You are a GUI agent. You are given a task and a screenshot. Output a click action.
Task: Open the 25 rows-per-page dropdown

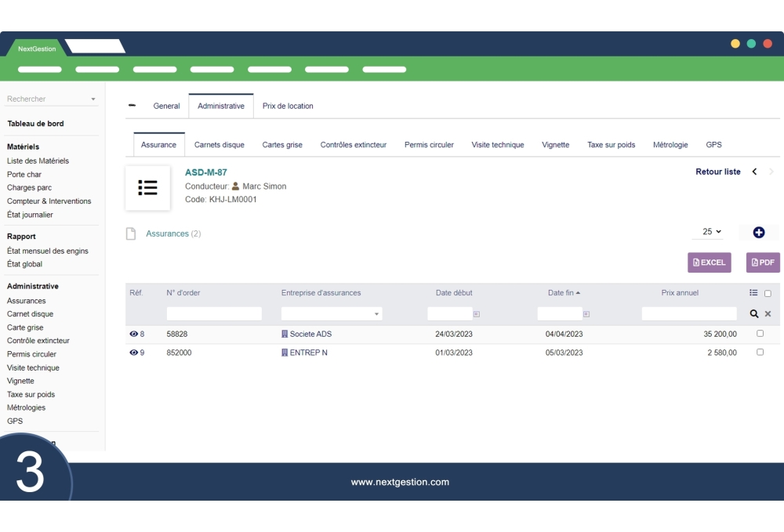click(x=712, y=232)
